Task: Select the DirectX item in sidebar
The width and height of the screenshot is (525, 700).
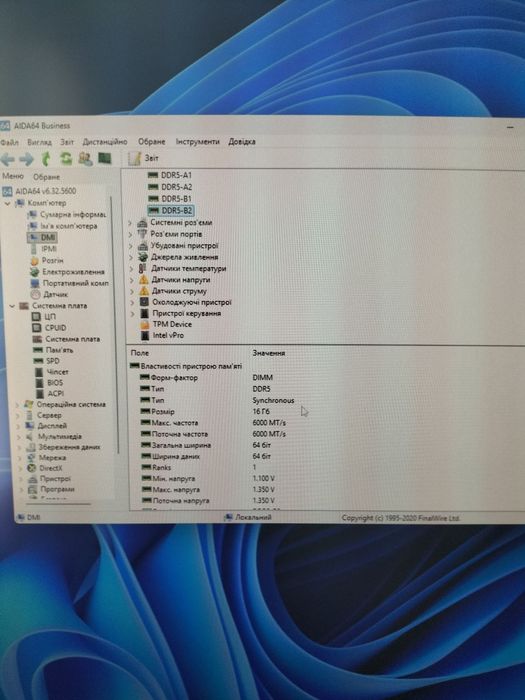Action: (45, 468)
